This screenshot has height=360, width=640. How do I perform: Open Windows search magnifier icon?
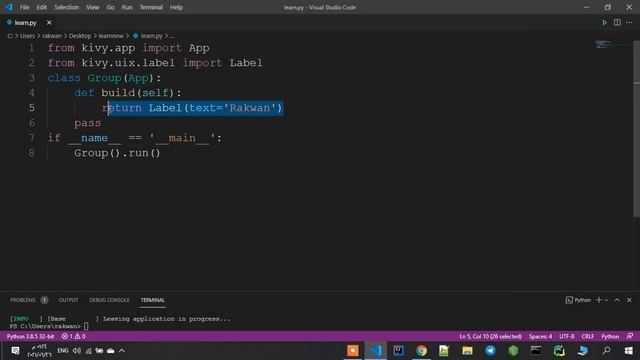click(607, 351)
